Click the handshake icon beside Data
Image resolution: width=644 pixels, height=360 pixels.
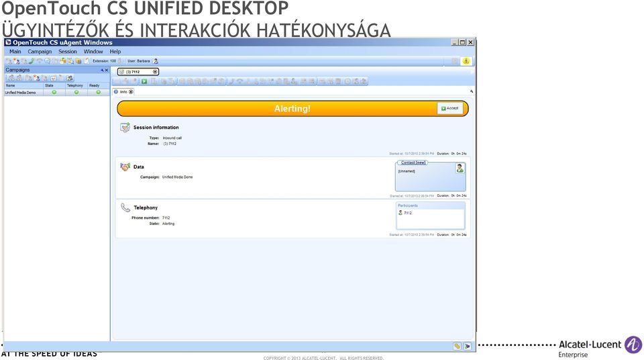125,167
